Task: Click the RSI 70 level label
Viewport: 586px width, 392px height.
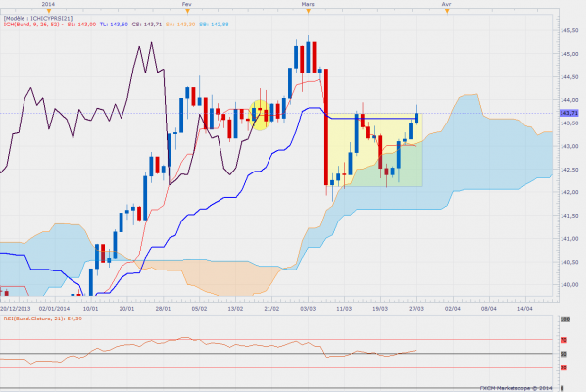Action: coord(563,340)
